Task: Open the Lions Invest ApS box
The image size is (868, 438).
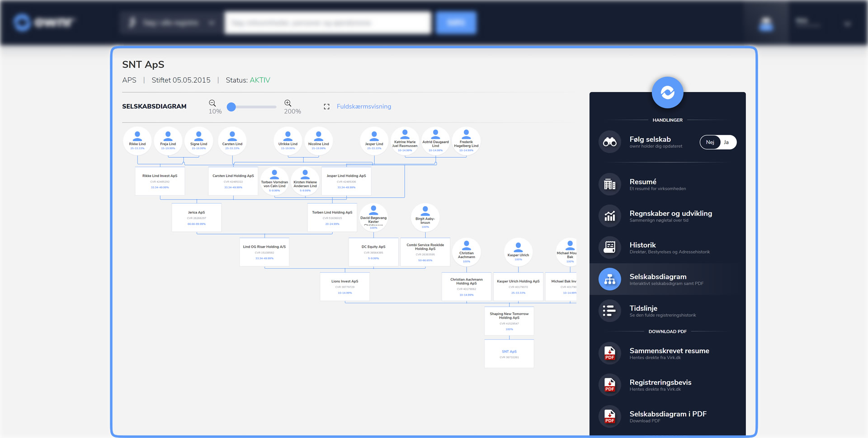Action: [345, 287]
